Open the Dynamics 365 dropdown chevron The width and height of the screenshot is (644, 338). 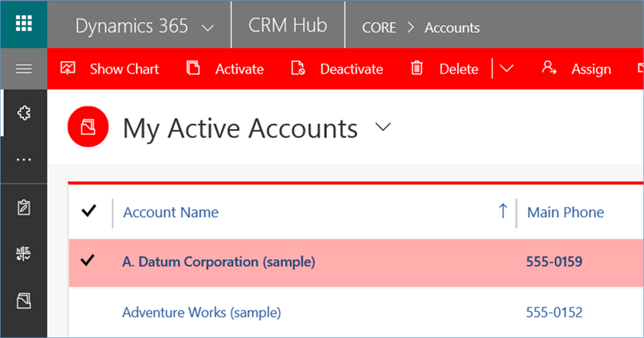click(x=208, y=28)
